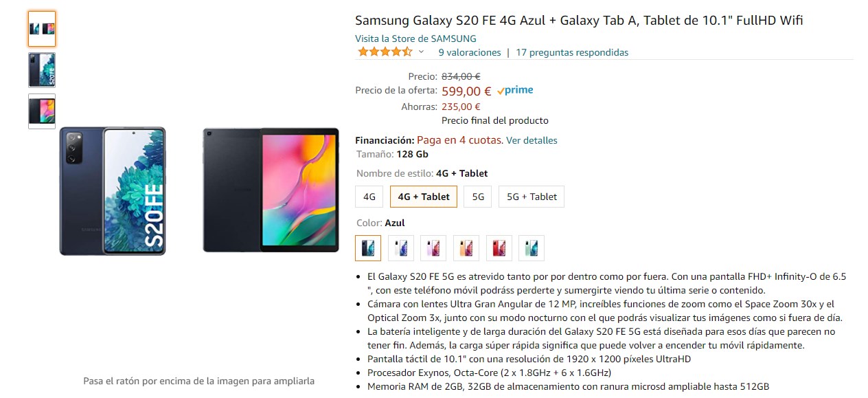Select the 4G style option
The image size is (868, 398).
369,197
